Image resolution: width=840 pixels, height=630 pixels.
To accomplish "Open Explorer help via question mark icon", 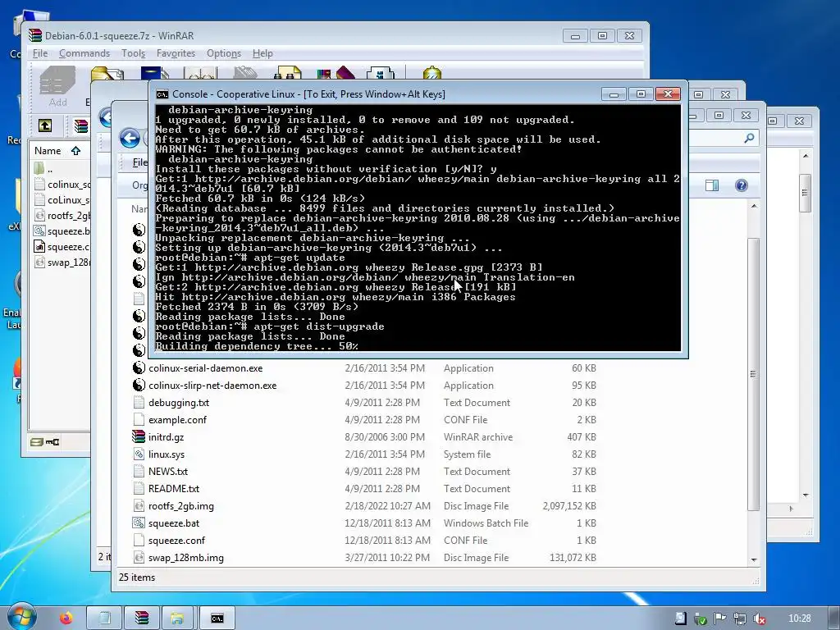I will 742,185.
